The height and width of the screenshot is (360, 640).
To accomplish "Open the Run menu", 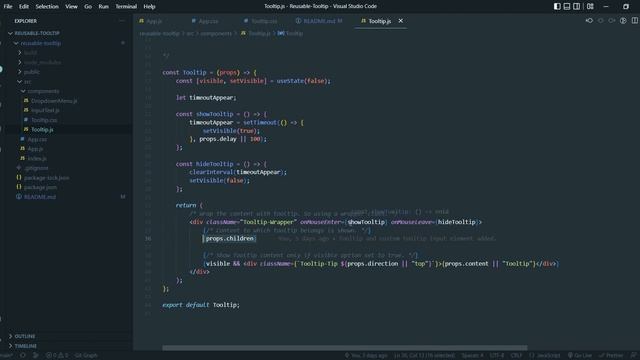I will (104, 7).
